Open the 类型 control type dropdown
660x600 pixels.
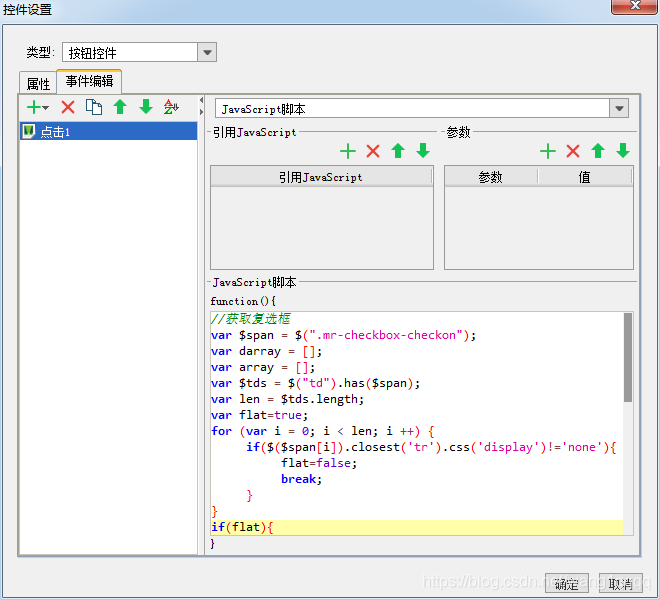tap(207, 53)
